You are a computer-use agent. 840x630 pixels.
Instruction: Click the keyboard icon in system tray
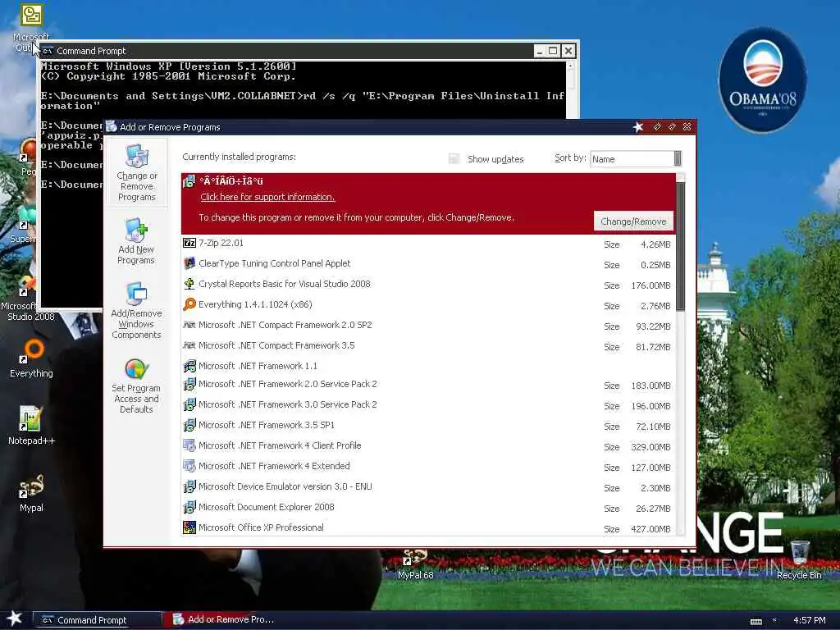coord(756,621)
